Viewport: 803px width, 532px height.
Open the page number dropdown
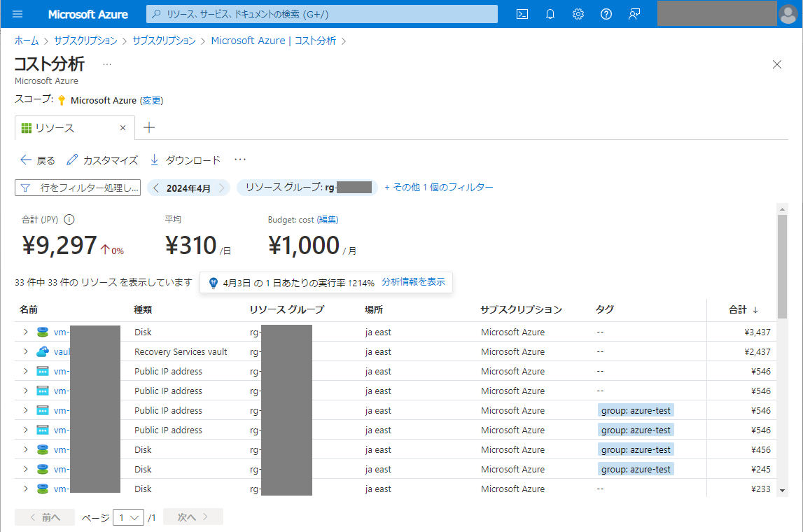(128, 517)
